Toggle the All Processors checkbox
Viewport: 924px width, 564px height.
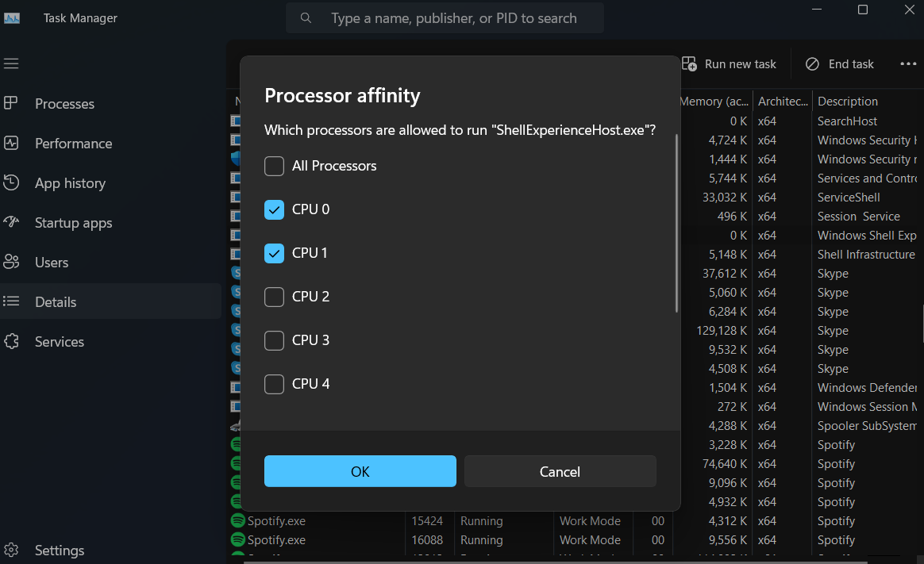tap(274, 166)
